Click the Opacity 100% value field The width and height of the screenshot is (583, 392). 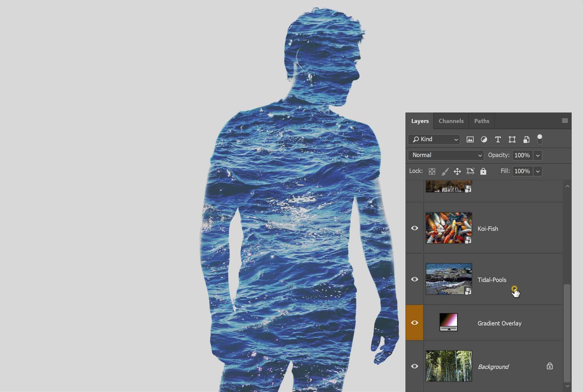pos(522,155)
